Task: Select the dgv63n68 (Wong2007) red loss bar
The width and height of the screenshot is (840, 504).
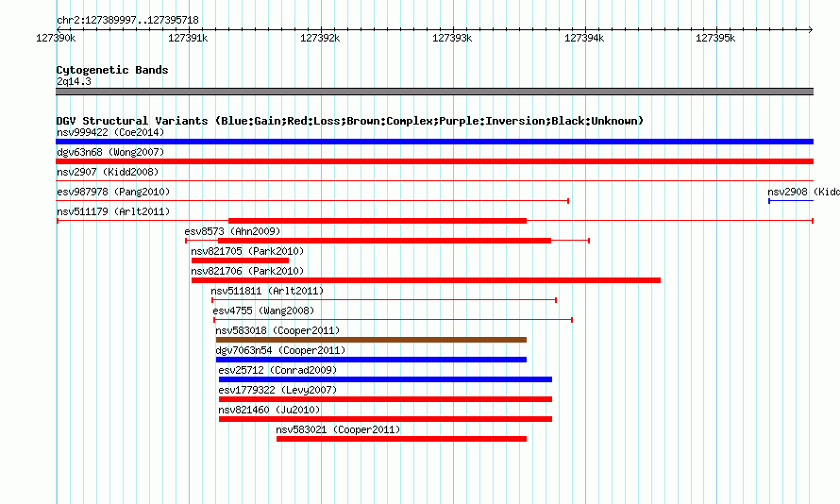Action: [434, 161]
